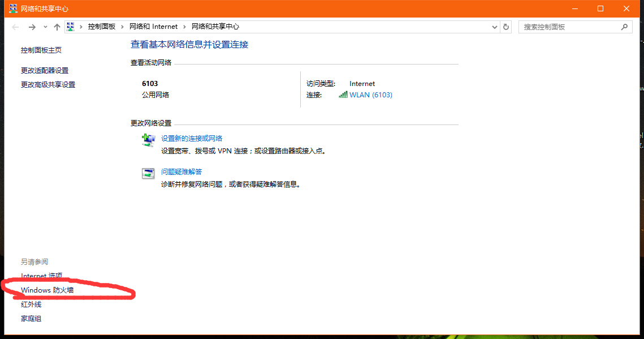Click the forward navigation arrow
The height and width of the screenshot is (339, 644).
tap(32, 27)
